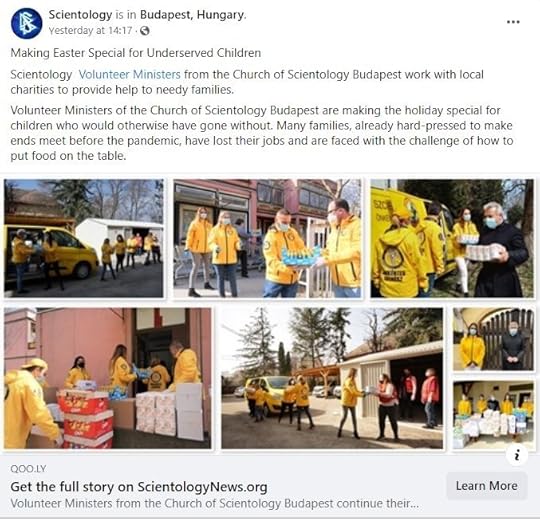
Task: Open the Yesterday at 14:17 timestamp
Action: click(90, 31)
